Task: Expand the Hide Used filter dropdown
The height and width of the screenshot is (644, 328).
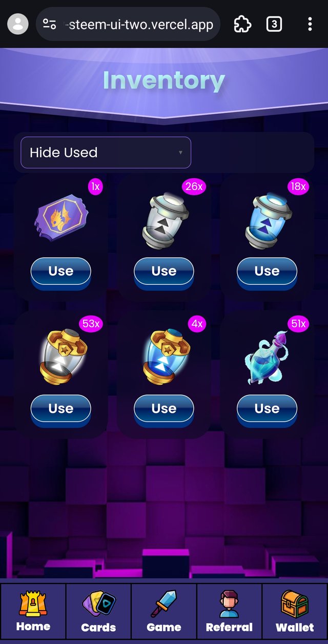Action: [x=106, y=152]
